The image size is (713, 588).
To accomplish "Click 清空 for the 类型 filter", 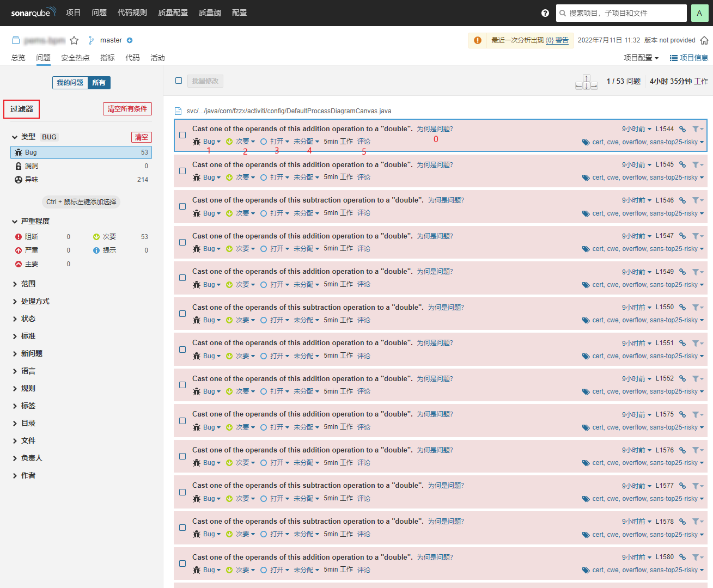I will click(x=142, y=137).
